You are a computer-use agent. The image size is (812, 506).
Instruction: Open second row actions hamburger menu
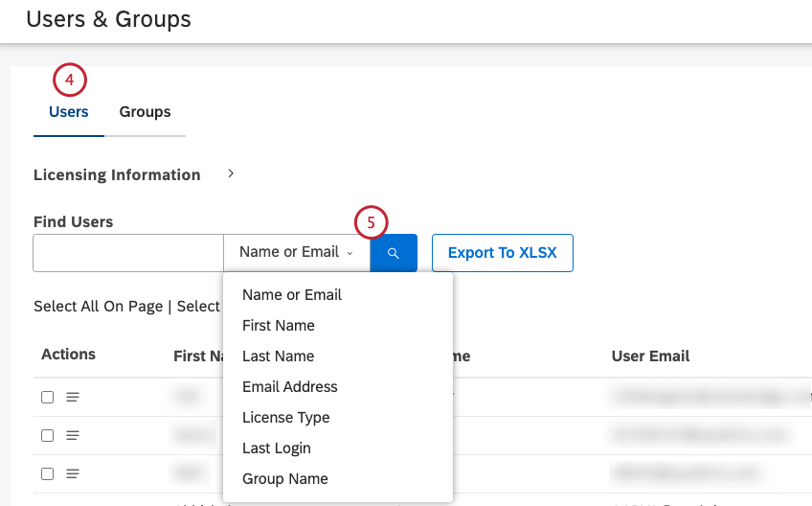(73, 435)
